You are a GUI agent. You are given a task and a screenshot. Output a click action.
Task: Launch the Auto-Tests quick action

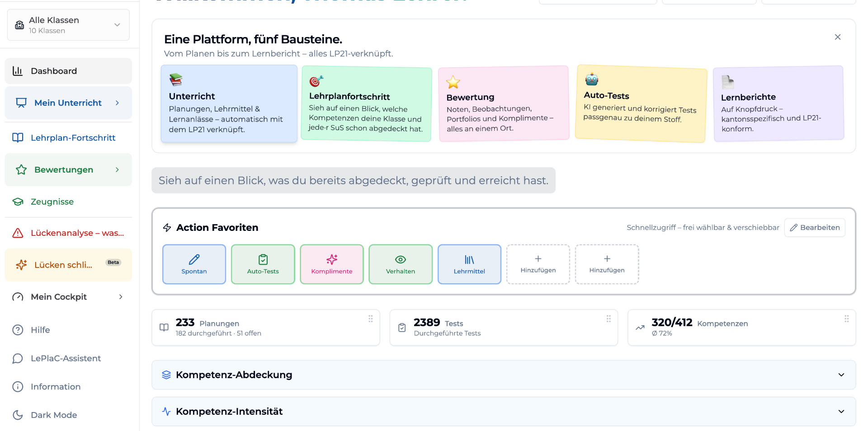tap(263, 264)
